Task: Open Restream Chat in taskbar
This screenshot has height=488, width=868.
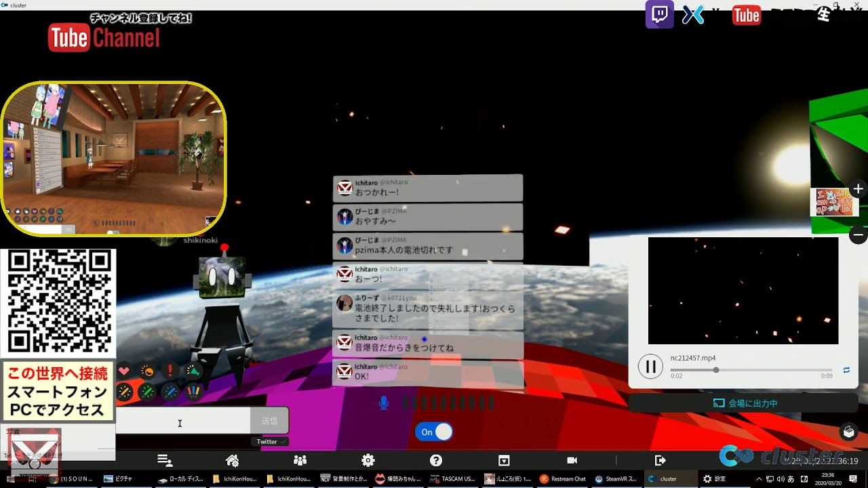Action: (x=563, y=479)
